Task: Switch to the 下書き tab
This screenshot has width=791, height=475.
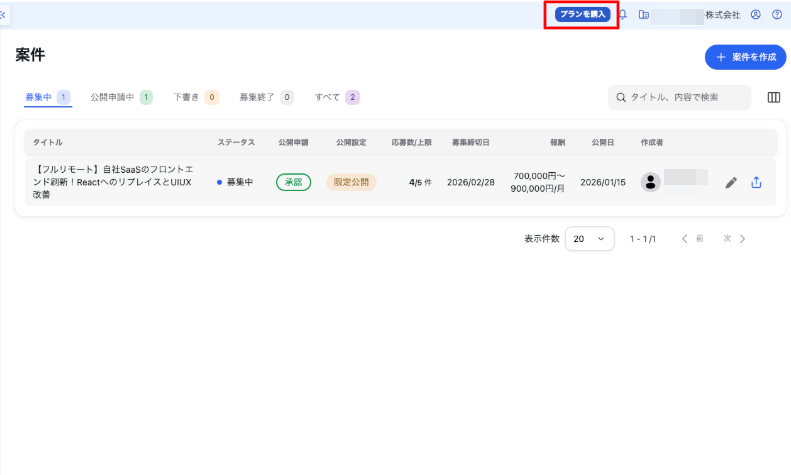Action: [x=196, y=97]
